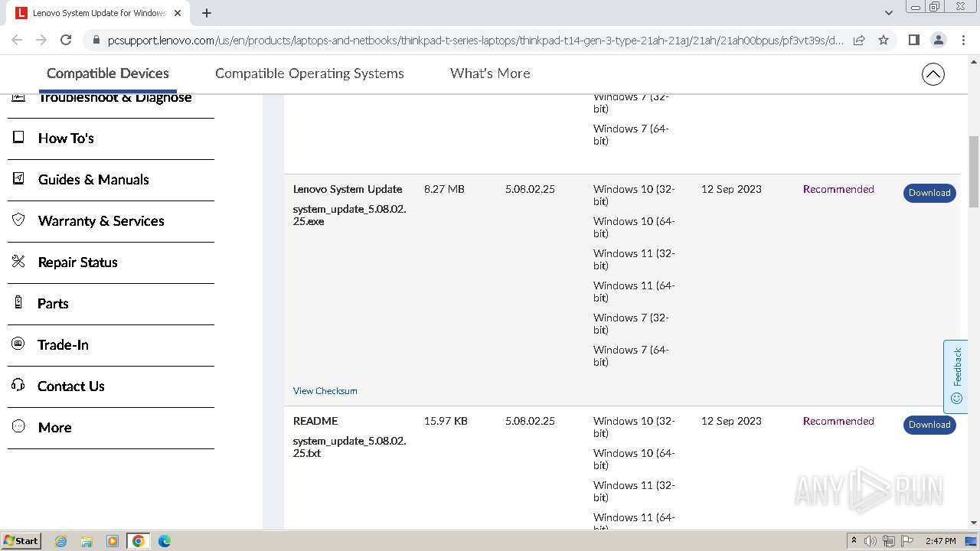Click the How To's book icon

[x=18, y=137]
